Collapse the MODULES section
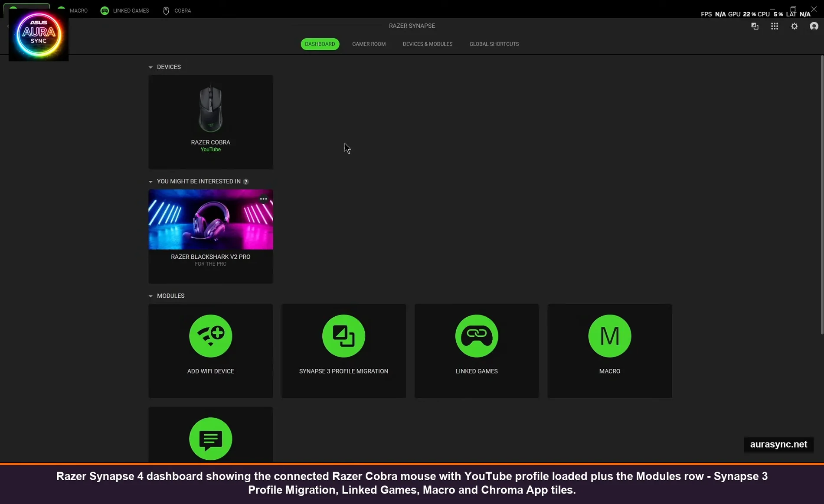824x504 pixels. coord(150,296)
